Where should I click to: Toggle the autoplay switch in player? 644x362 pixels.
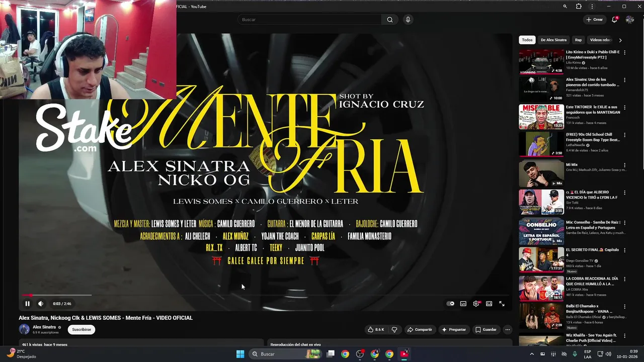point(450,304)
